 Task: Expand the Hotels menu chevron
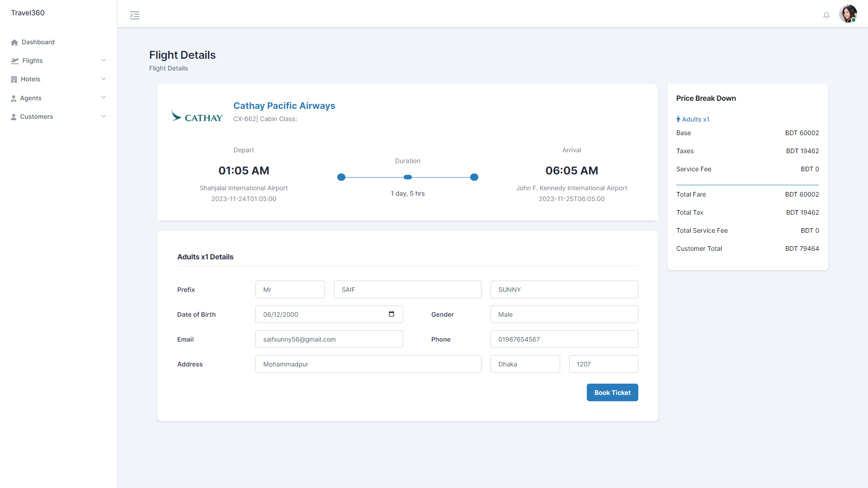(x=104, y=79)
